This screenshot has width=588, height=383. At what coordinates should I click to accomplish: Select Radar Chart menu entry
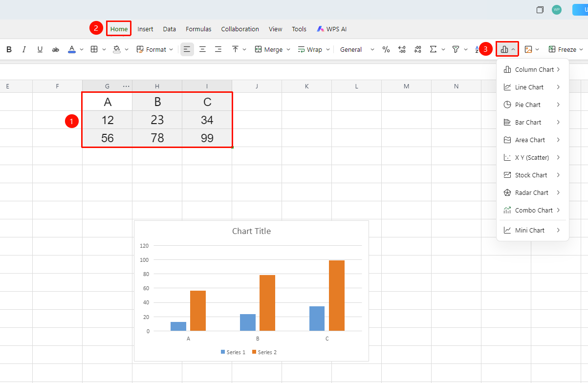tap(532, 192)
